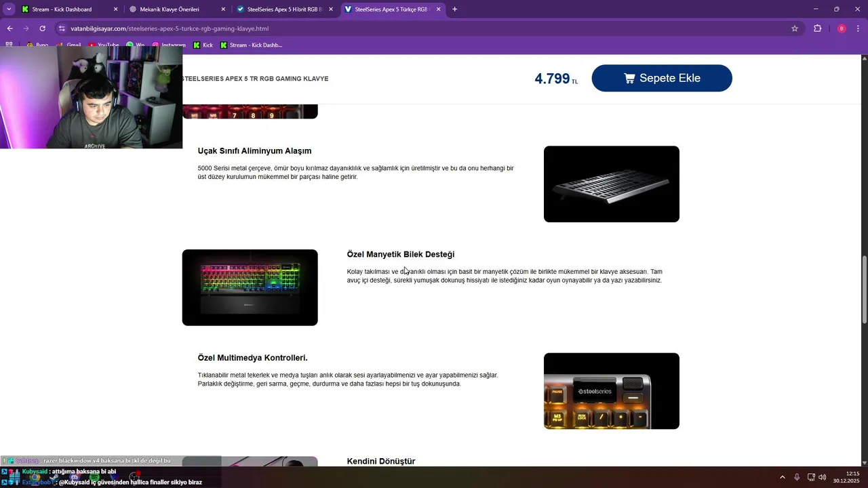Close the Mekanik Klavye Önerileri tab
The height and width of the screenshot is (488, 868).
point(223,9)
